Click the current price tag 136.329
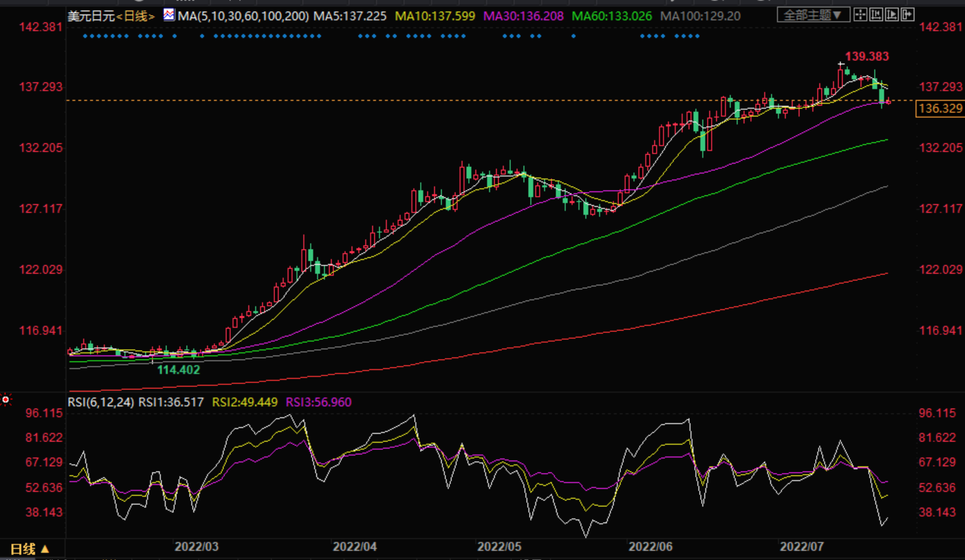Image resolution: width=965 pixels, height=560 pixels. (x=940, y=109)
